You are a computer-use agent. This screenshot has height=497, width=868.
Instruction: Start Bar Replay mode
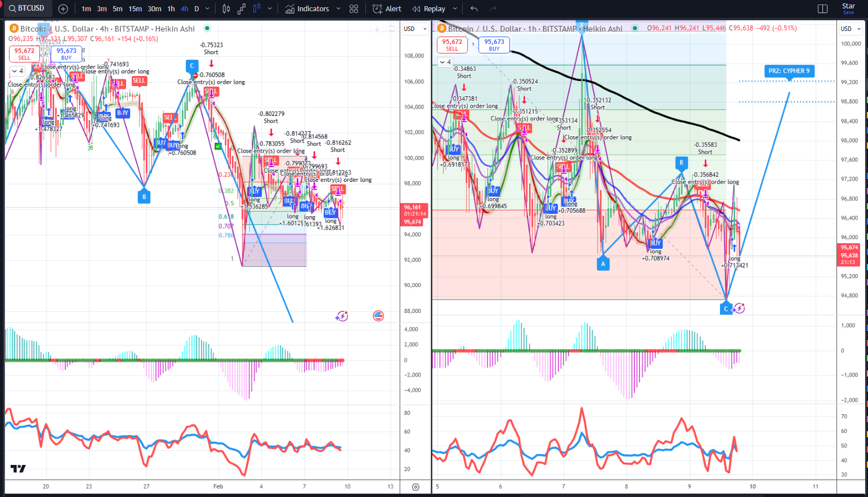(x=429, y=8)
